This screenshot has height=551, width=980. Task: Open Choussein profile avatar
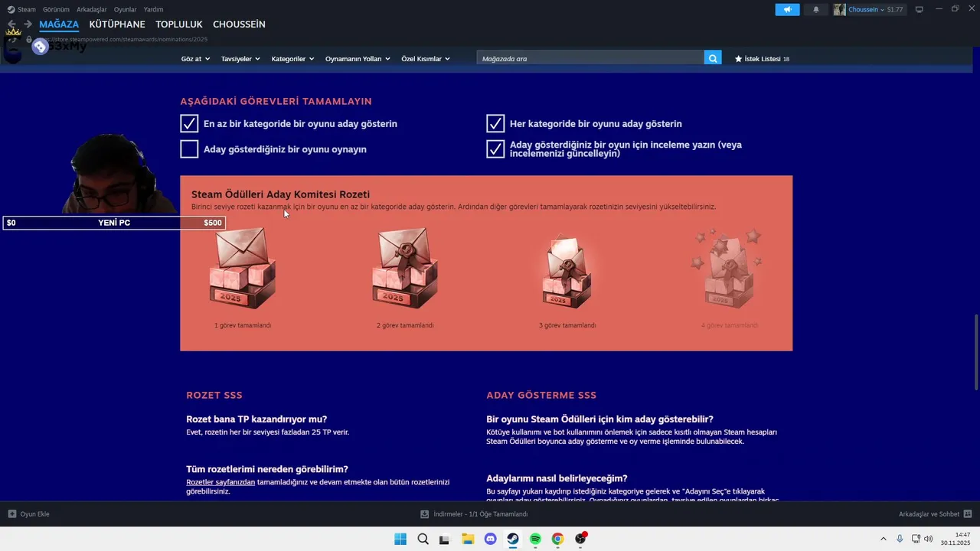(840, 9)
